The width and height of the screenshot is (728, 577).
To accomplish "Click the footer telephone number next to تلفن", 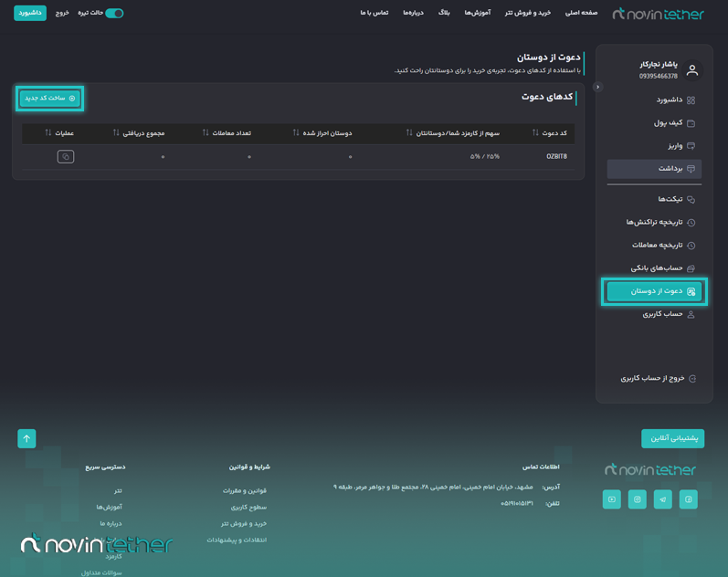I will tap(517, 503).
